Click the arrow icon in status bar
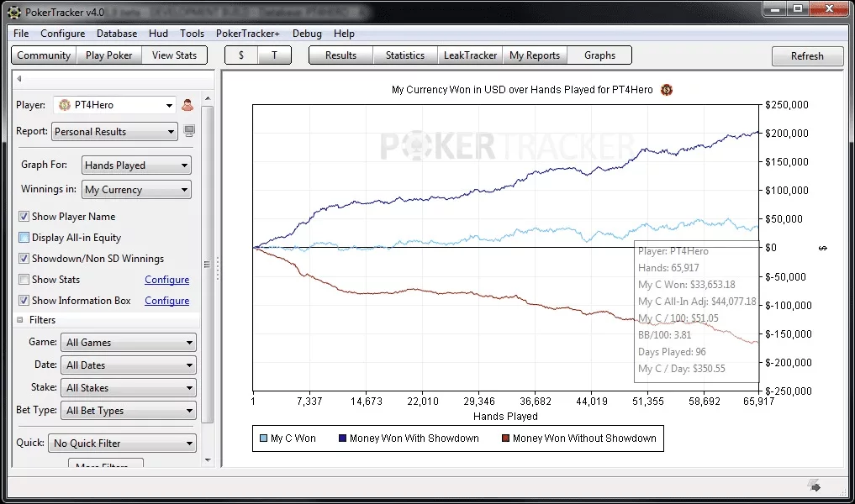855x504 pixels. pos(814,485)
